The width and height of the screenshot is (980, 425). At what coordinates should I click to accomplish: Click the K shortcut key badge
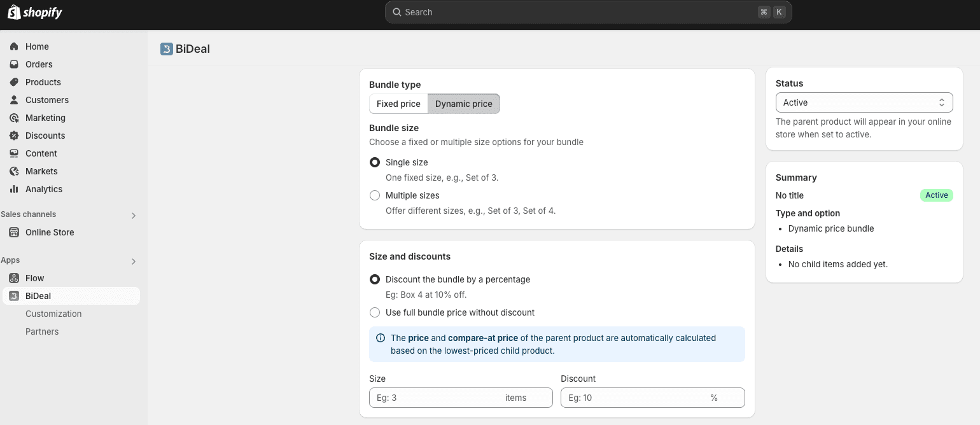(779, 12)
